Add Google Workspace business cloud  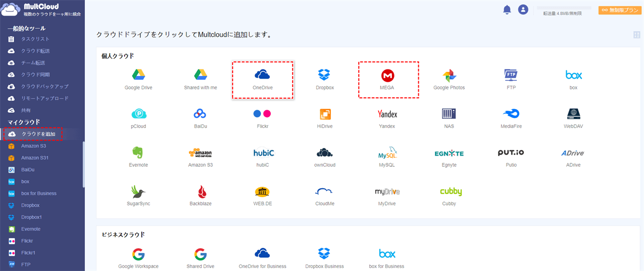point(138,259)
